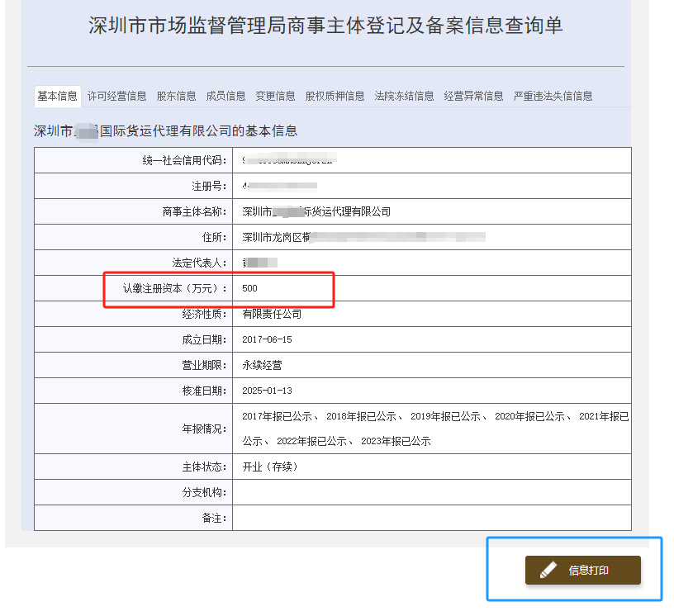This screenshot has height=616, width=674.
Task: Switch to the 许可经营信息 tab
Action: (116, 95)
